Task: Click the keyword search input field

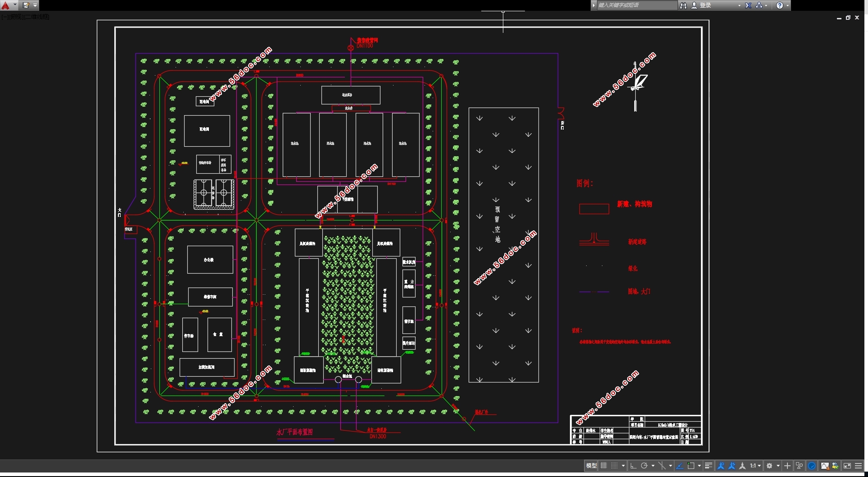Action: [x=637, y=5]
